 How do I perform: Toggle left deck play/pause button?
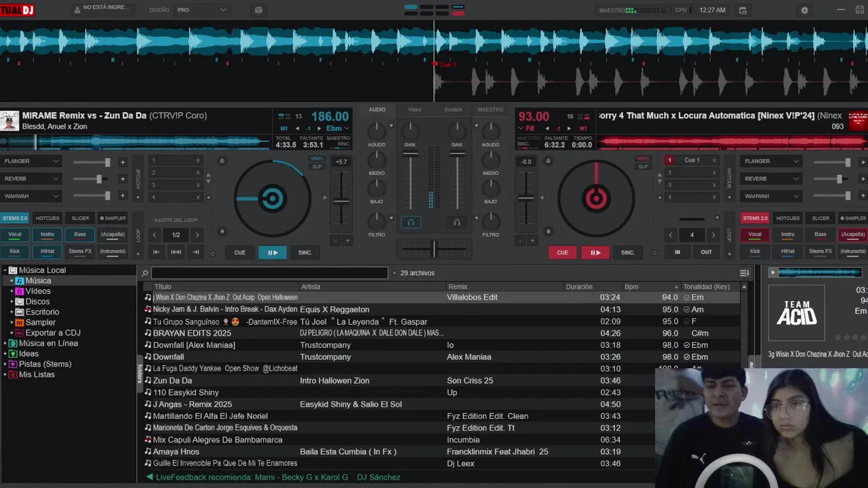point(273,252)
